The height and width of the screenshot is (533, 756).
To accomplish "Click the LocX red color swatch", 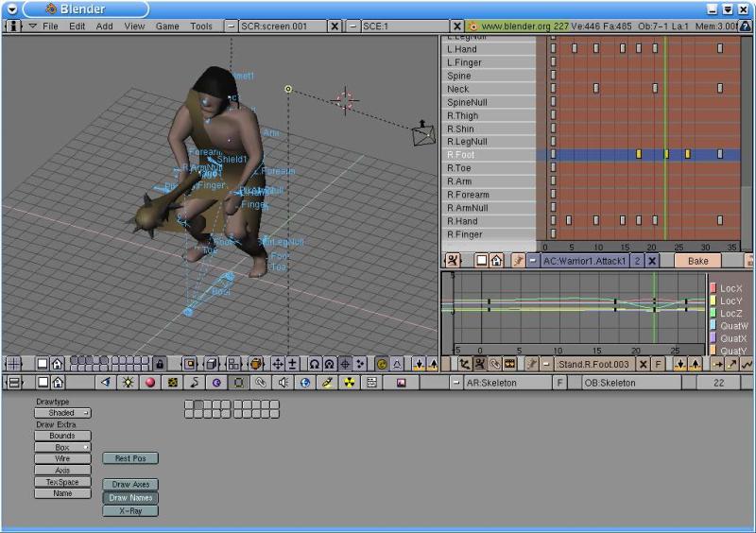I will tap(713, 288).
